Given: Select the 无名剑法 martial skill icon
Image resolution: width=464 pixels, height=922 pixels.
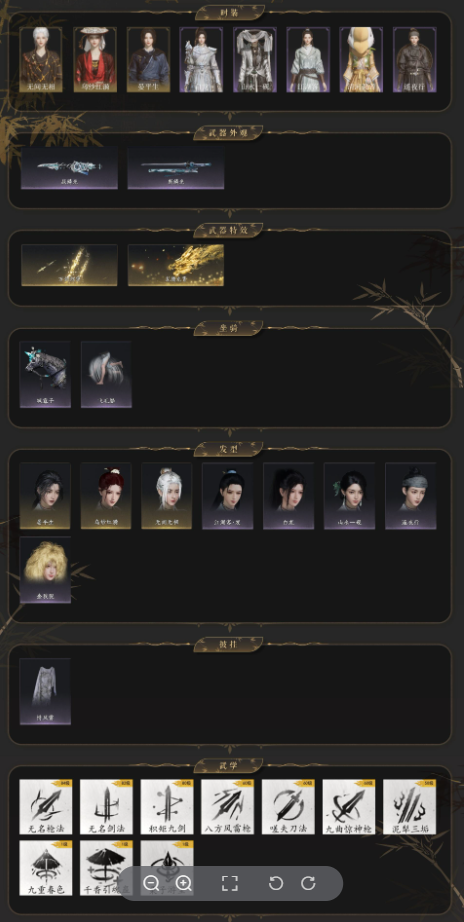Looking at the screenshot, I should point(106,807).
